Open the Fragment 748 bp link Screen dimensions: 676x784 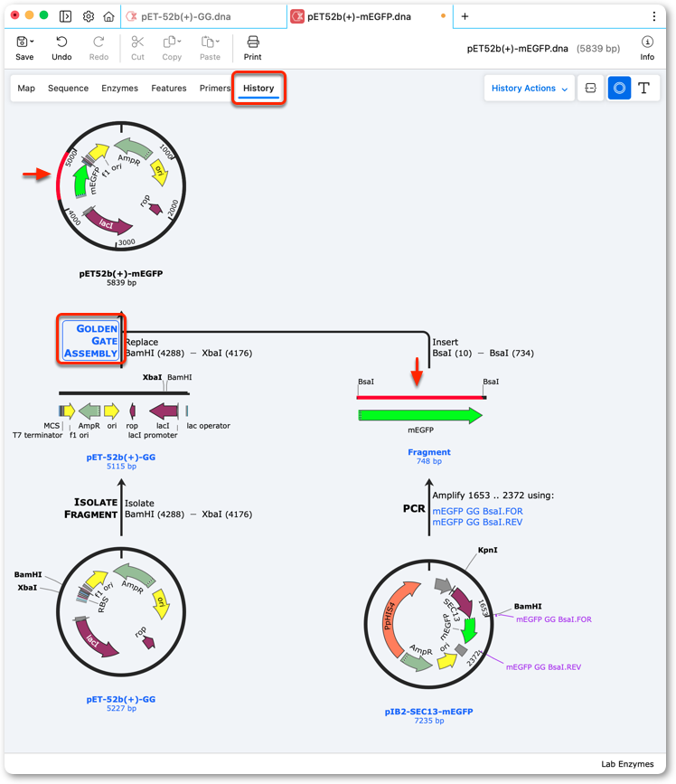429,456
